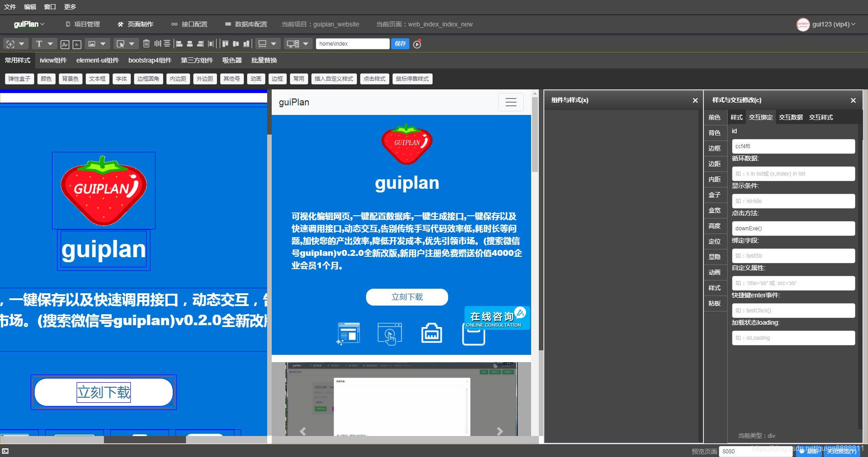This screenshot has width=868, height=457.
Task: Open the pointer tool dropdown arrow
Action: (132, 44)
